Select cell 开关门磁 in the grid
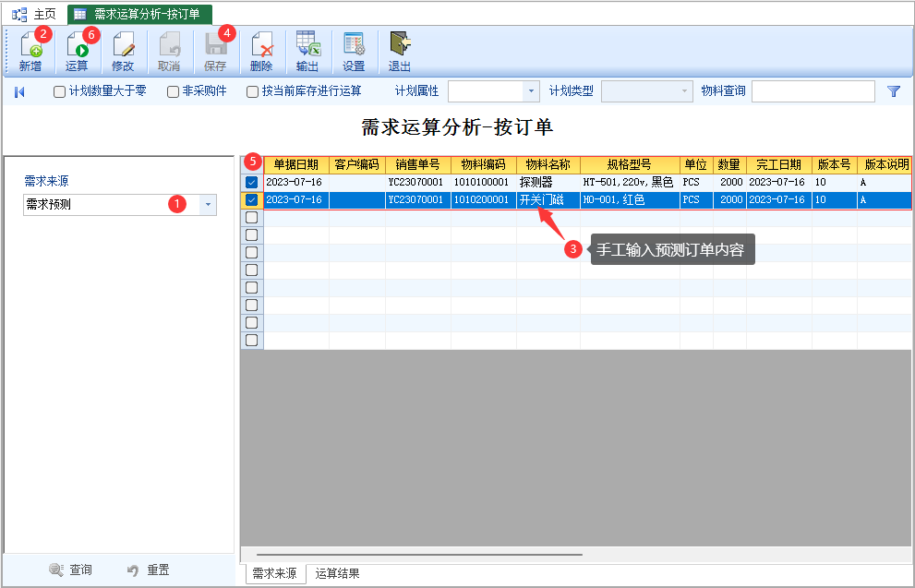Image resolution: width=915 pixels, height=588 pixels. tap(548, 200)
